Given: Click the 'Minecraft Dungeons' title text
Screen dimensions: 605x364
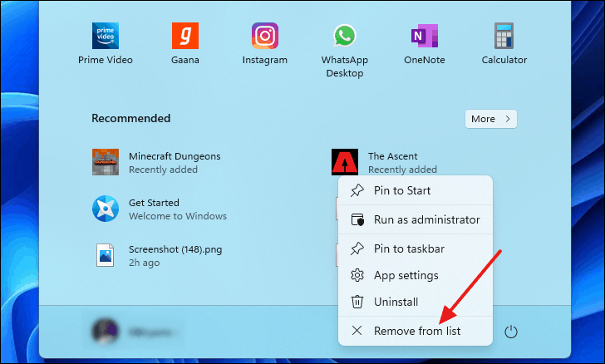Looking at the screenshot, I should [175, 156].
